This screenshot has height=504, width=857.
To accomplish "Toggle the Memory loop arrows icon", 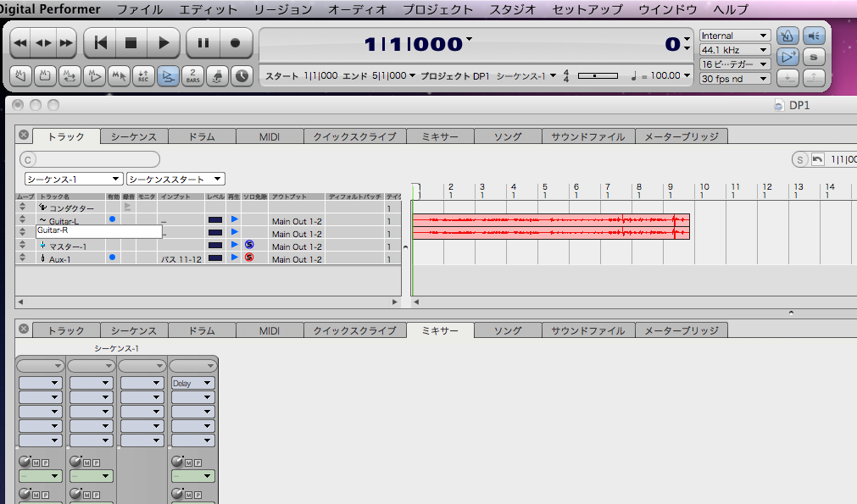I will (x=70, y=76).
